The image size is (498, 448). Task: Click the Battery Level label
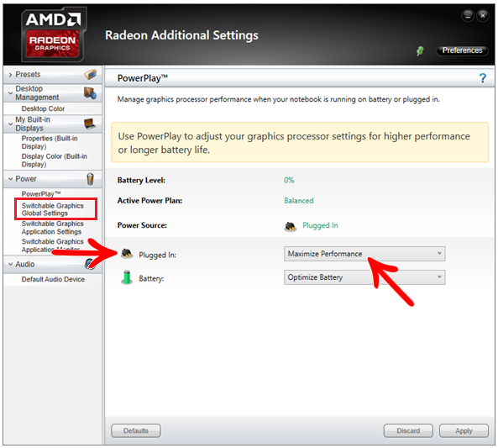click(141, 180)
